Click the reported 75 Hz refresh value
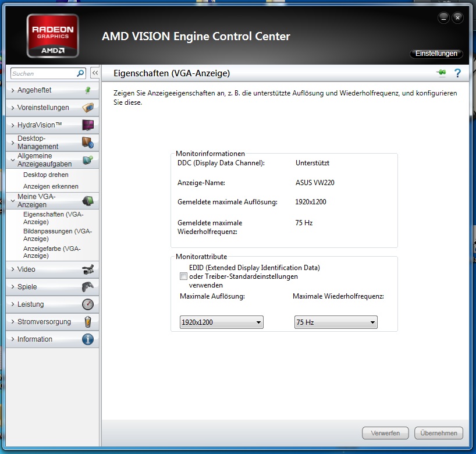Image resolution: width=476 pixels, height=454 pixels. 304,223
